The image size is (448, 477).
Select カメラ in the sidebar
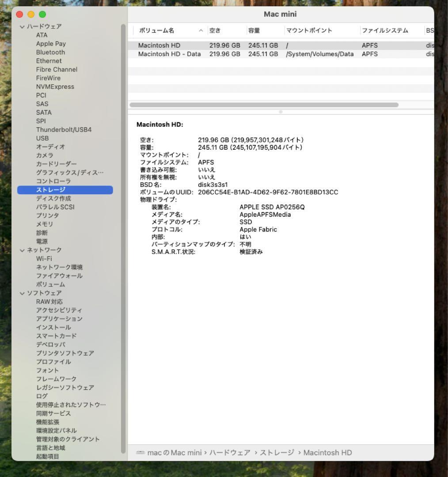click(x=45, y=155)
